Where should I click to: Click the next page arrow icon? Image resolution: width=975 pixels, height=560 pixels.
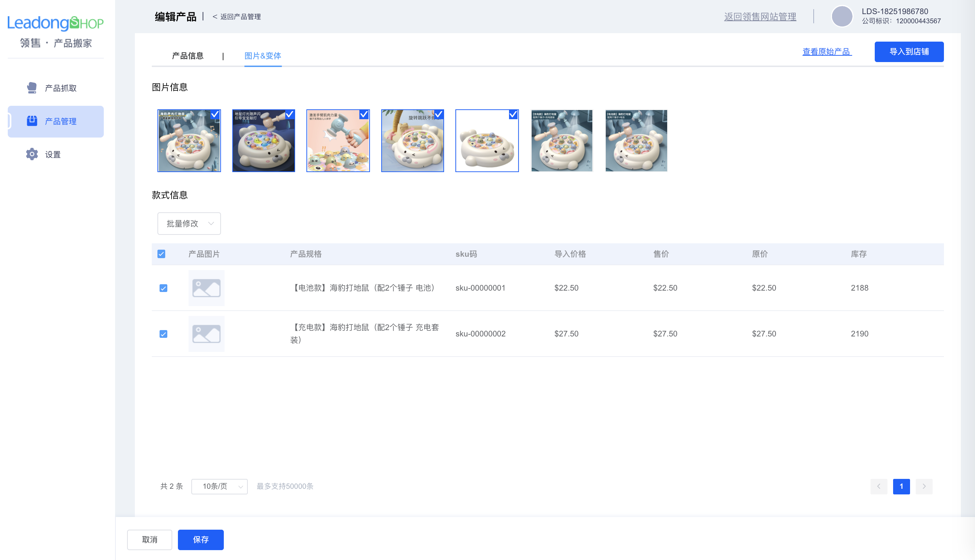(924, 486)
